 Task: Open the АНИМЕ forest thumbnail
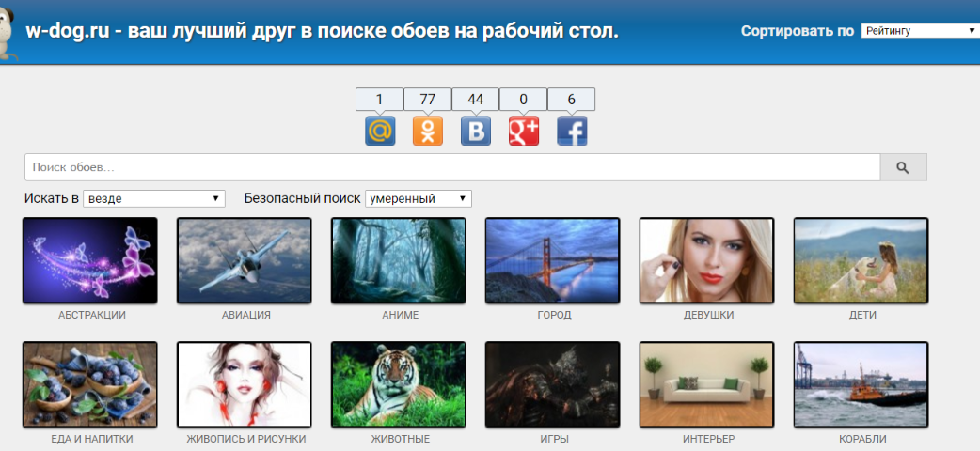click(x=398, y=260)
